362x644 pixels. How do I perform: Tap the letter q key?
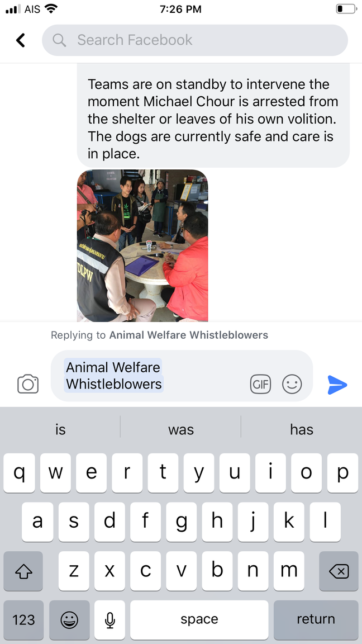[x=20, y=473]
